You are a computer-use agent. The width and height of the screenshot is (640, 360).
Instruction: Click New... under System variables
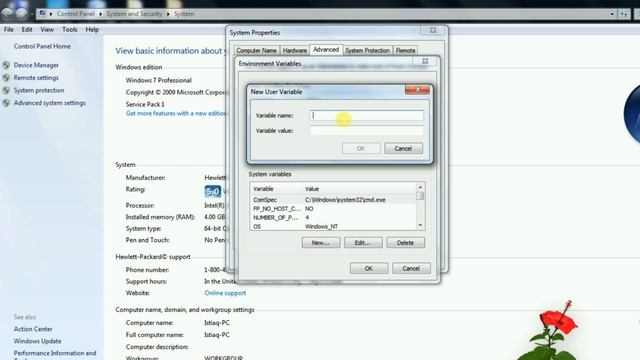[321, 243]
